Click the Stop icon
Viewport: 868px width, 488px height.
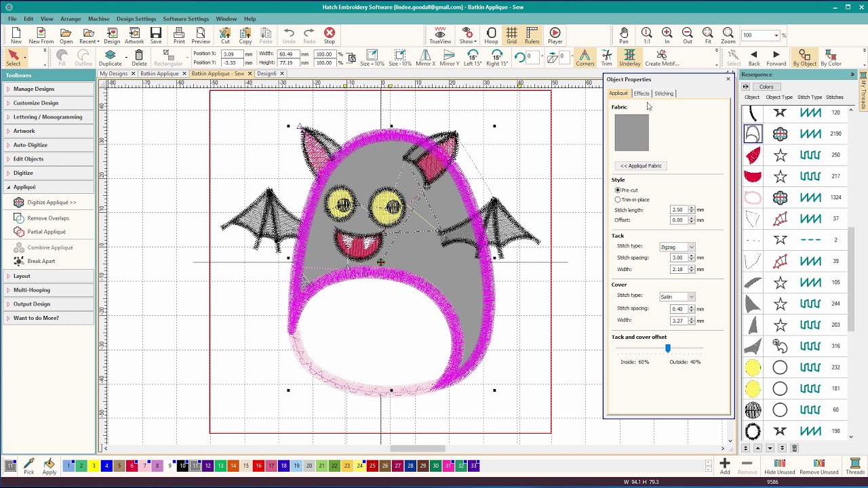coord(329,36)
